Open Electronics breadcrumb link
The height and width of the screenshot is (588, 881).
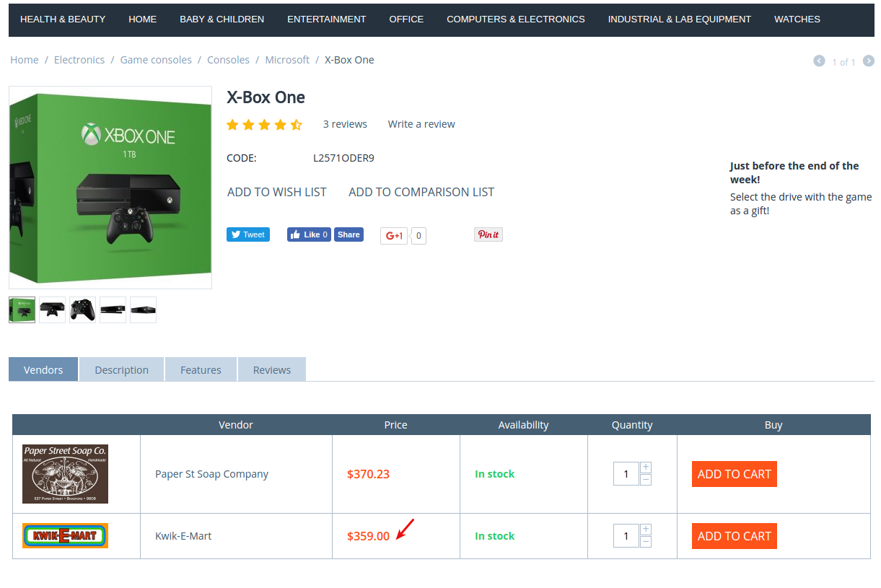(79, 60)
